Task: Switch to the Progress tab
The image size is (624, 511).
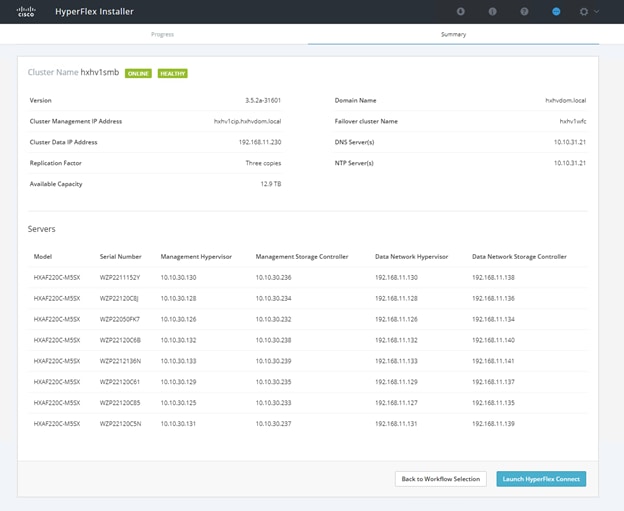Action: tap(162, 34)
